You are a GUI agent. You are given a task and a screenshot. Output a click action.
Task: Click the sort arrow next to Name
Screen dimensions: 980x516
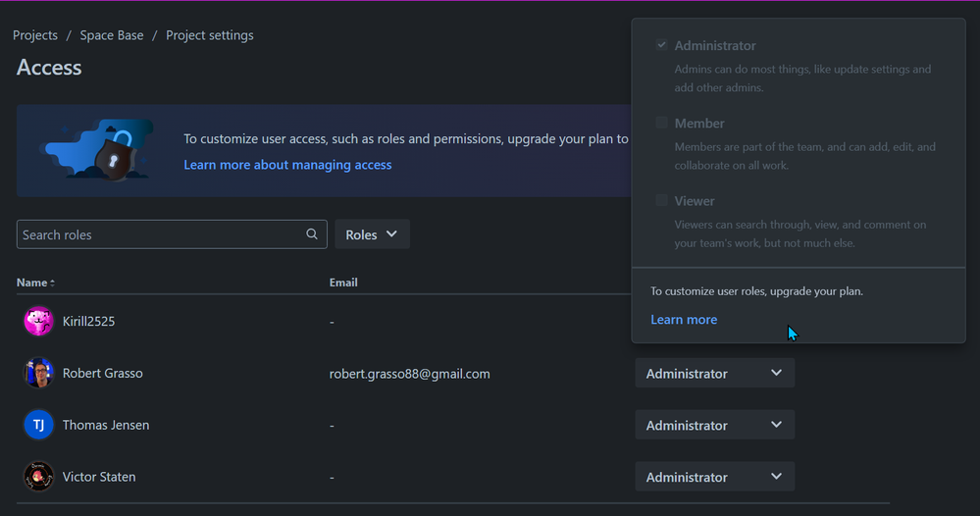coord(53,283)
